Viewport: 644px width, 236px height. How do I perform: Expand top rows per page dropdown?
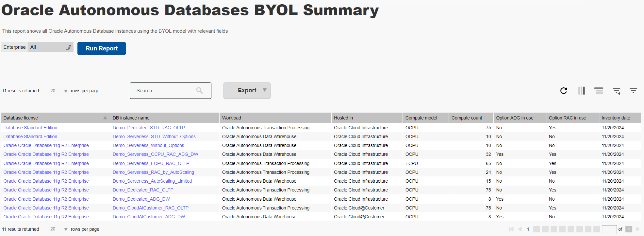[x=66, y=91]
